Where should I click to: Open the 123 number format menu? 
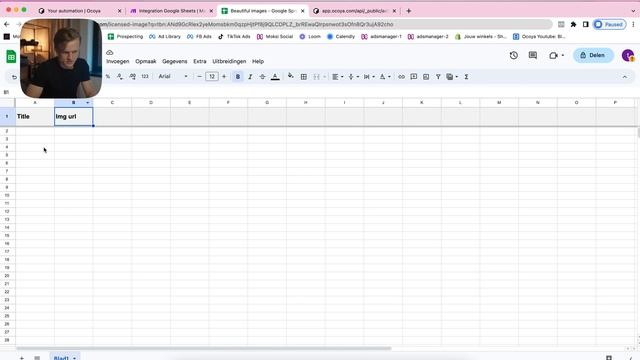coord(145,77)
